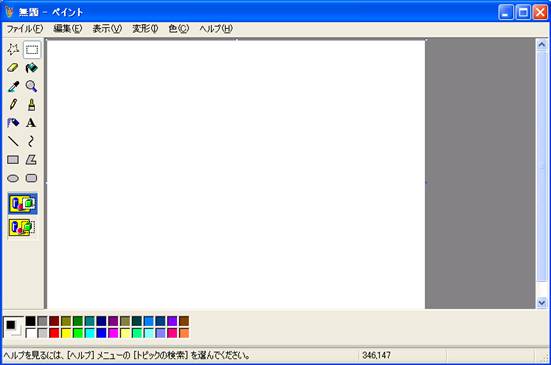Choose the Pencil tool

coord(13,104)
